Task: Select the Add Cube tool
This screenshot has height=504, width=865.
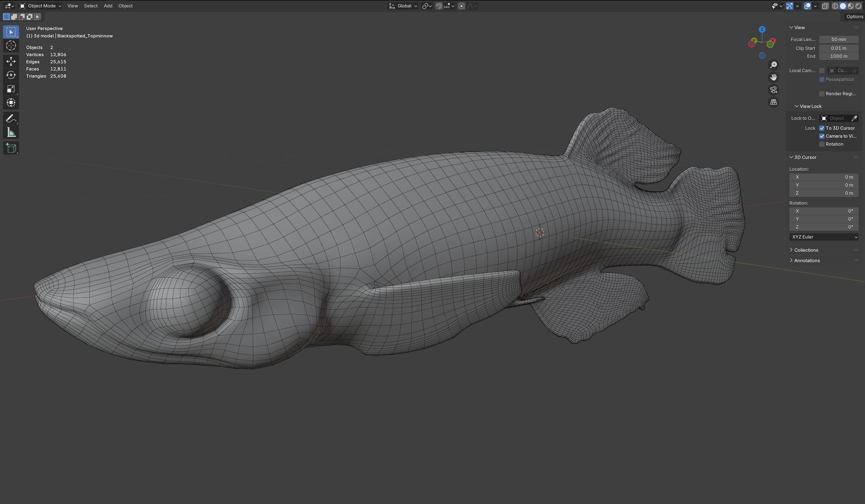Action: coord(11,148)
